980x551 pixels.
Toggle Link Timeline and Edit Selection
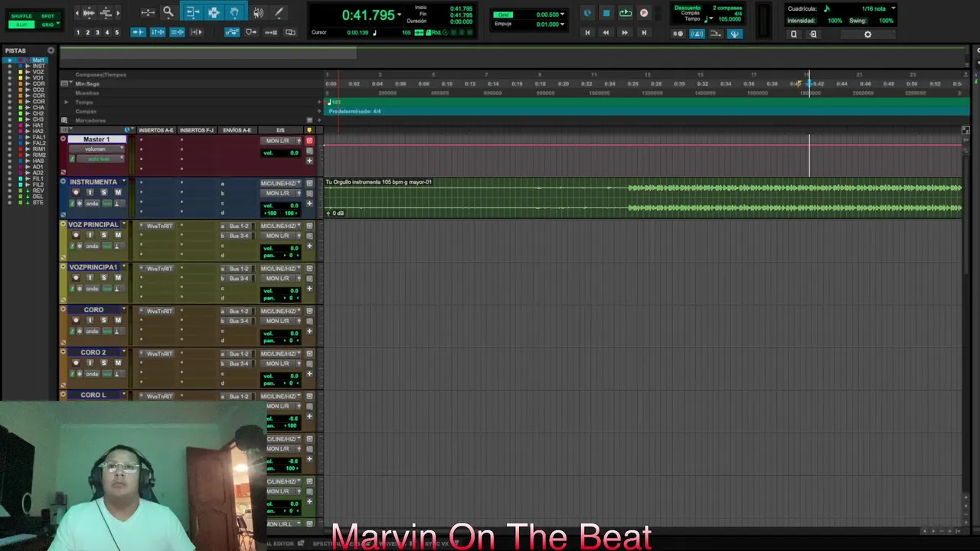click(x=158, y=32)
